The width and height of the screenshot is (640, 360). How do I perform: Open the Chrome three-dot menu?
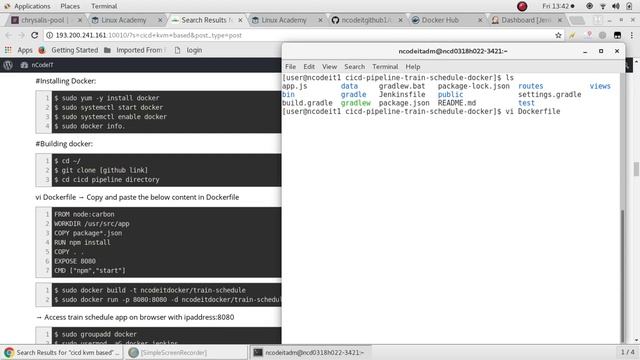click(x=632, y=36)
